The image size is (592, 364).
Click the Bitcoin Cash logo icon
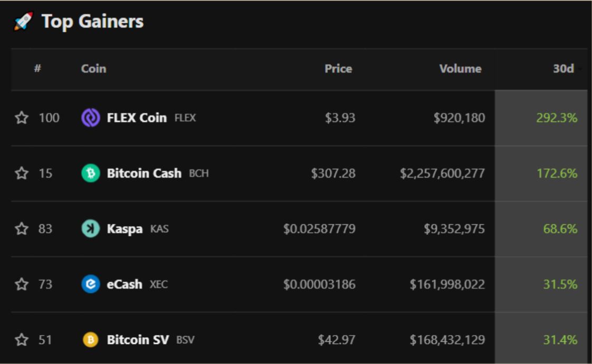coord(90,174)
